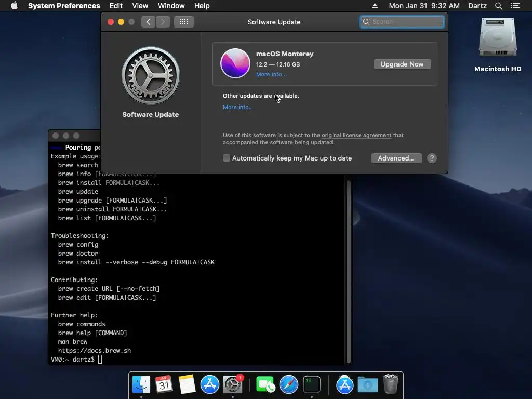Image resolution: width=532 pixels, height=399 pixels.
Task: Open App Store in the Dock
Action: coord(210,384)
